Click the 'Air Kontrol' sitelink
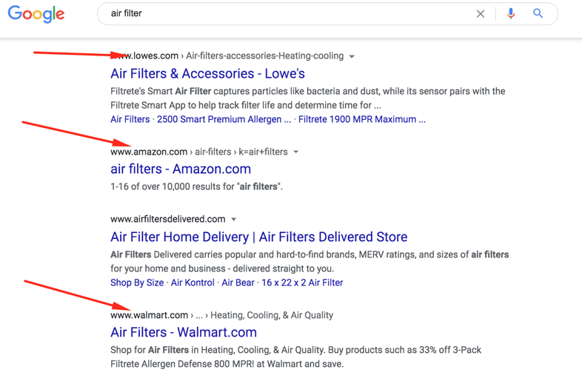The image size is (582, 392). click(x=193, y=283)
